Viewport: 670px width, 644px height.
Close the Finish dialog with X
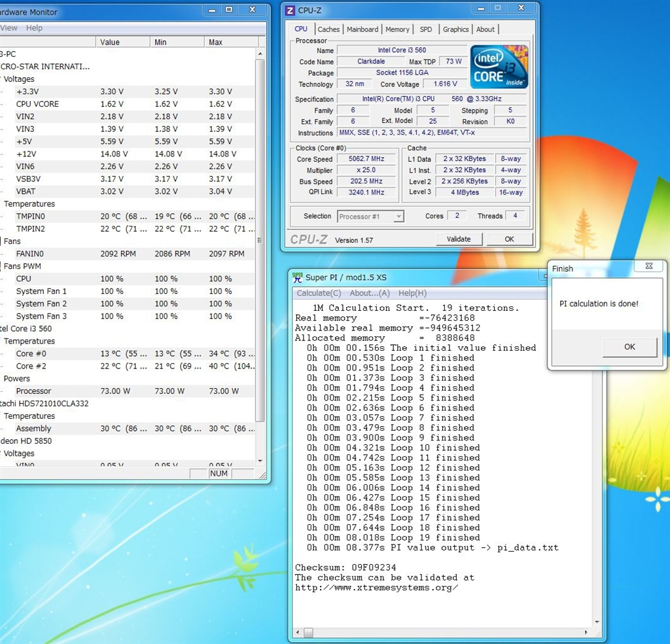coord(648,266)
